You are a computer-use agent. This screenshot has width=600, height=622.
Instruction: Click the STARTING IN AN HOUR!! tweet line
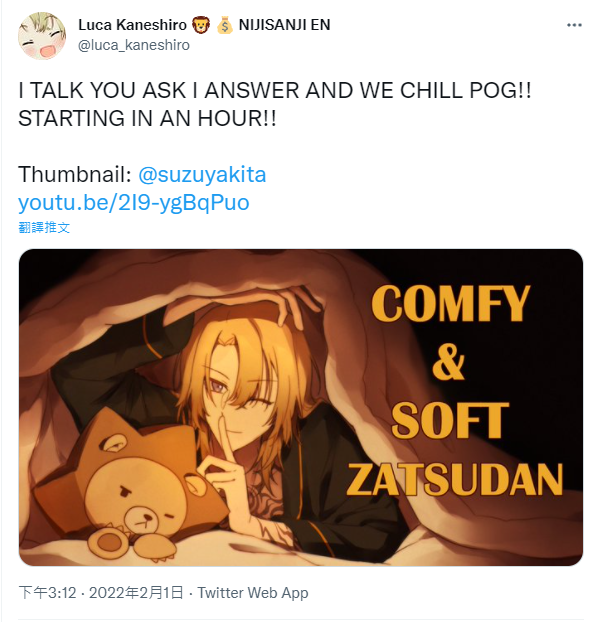[x=147, y=119]
